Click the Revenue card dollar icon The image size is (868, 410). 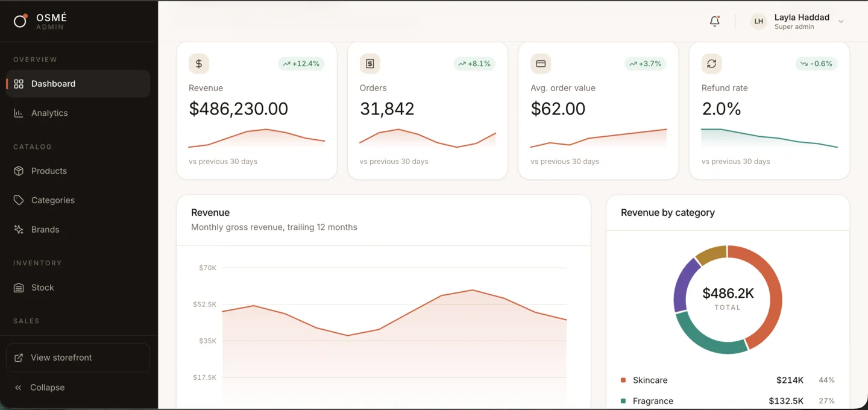[199, 63]
